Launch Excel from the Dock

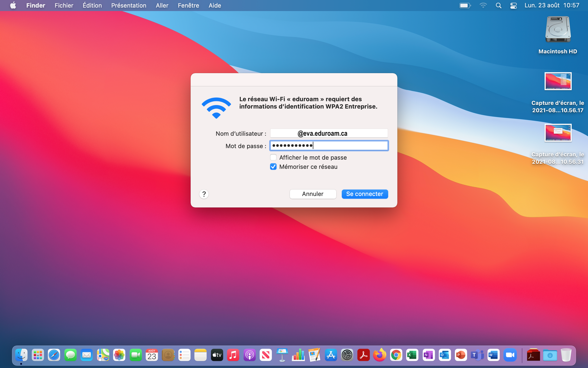[x=412, y=355]
